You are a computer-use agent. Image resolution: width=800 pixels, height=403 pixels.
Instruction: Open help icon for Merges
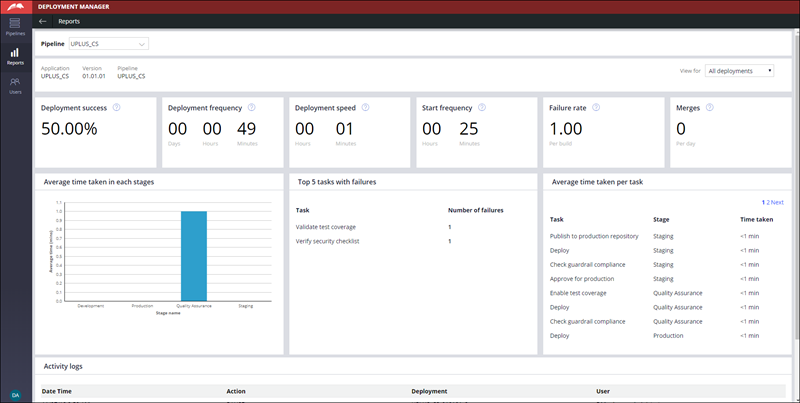point(710,107)
